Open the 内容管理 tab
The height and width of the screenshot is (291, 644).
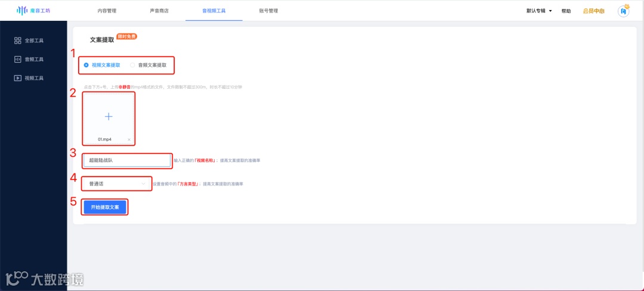point(107,11)
